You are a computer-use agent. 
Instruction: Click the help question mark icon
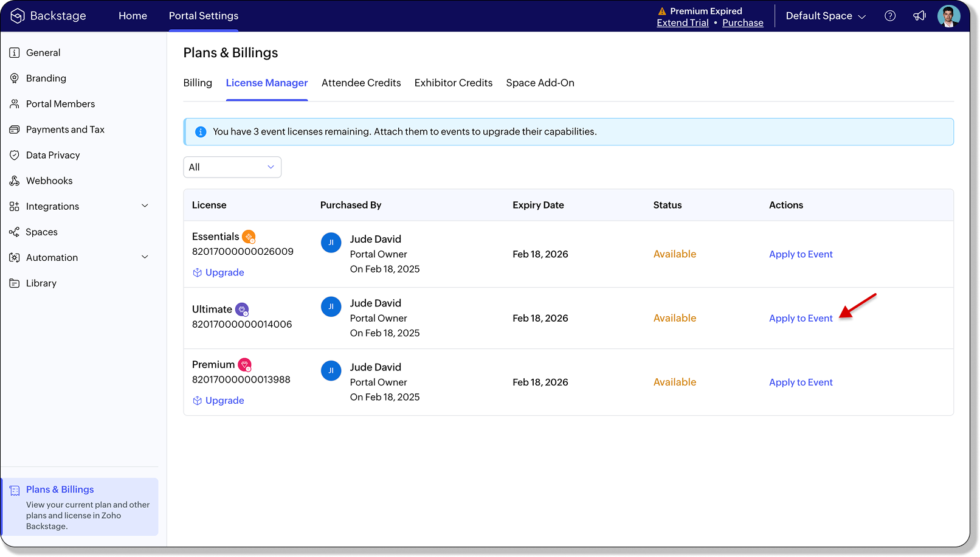(x=890, y=16)
